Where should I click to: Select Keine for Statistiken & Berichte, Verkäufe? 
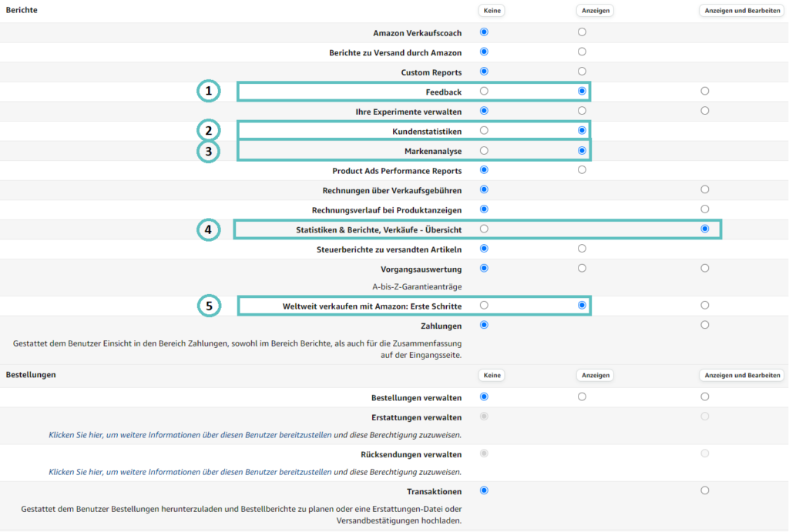tap(484, 229)
